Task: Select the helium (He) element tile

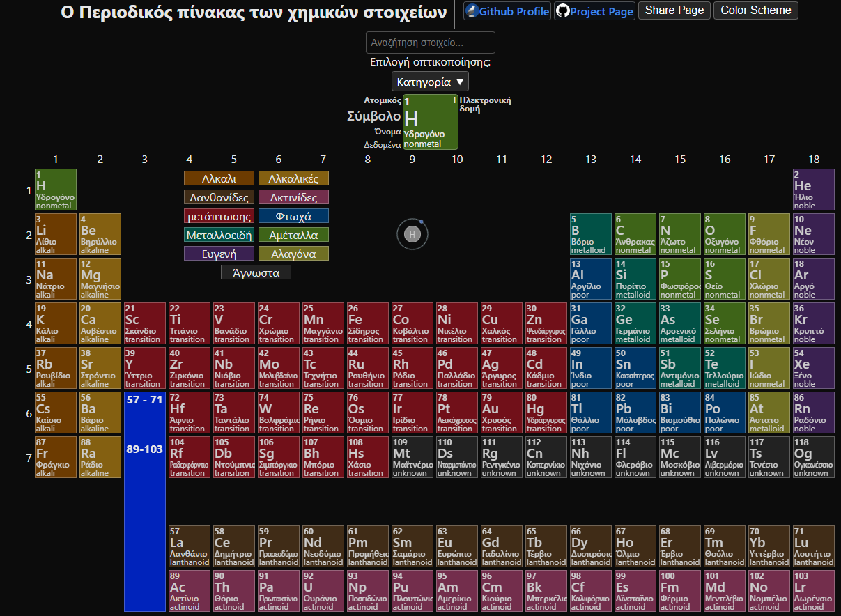Action: coord(813,190)
